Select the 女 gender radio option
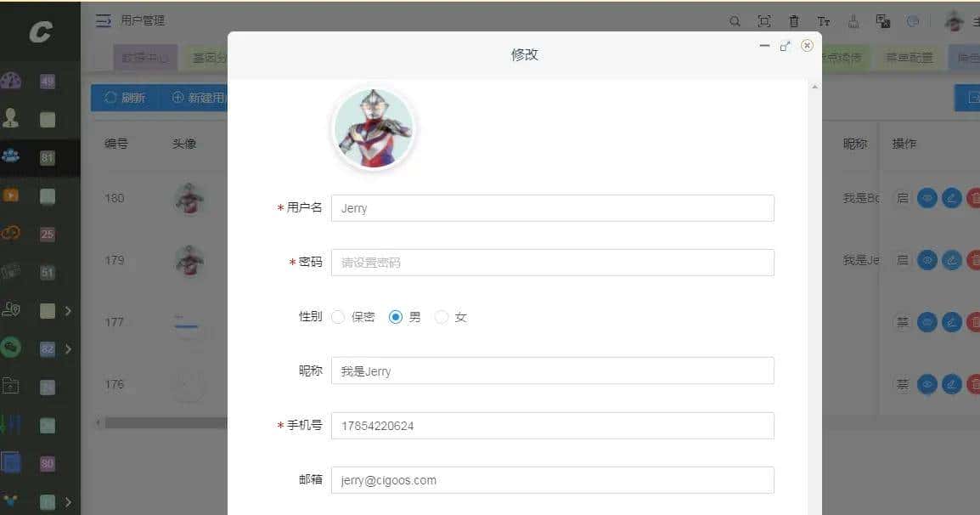 [442, 317]
